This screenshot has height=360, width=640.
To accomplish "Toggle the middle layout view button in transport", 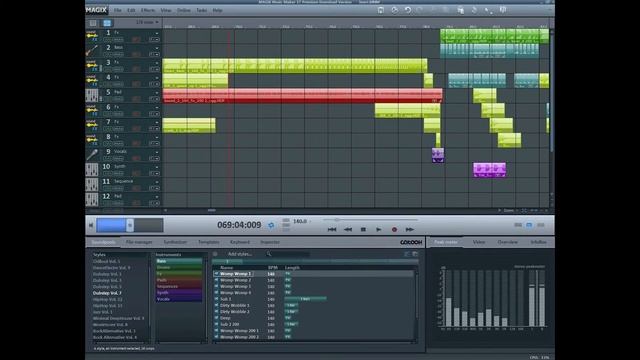I will (529, 225).
